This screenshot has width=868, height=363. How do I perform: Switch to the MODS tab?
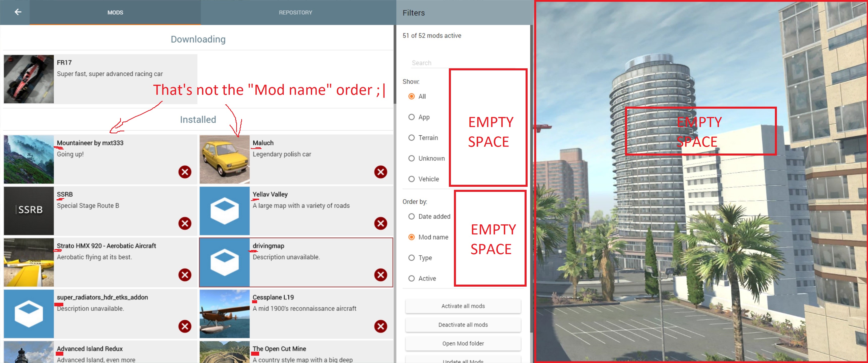tap(115, 12)
